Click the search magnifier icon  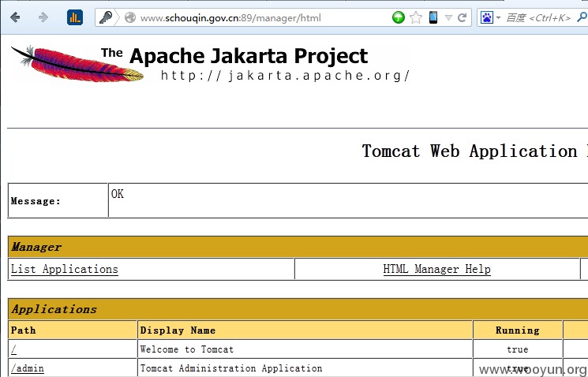point(582,17)
